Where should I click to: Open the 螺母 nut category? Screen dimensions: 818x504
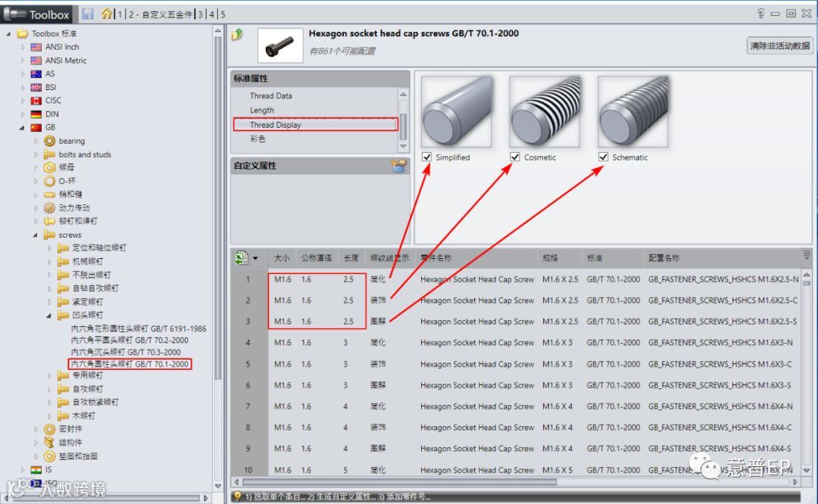pyautogui.click(x=60, y=167)
